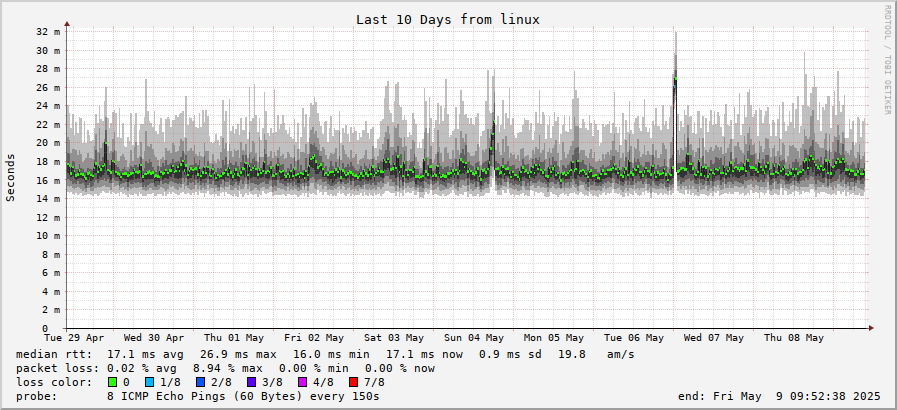Click the graph title 'Last 10 Days from linux'
The image size is (897, 410).
click(448, 19)
